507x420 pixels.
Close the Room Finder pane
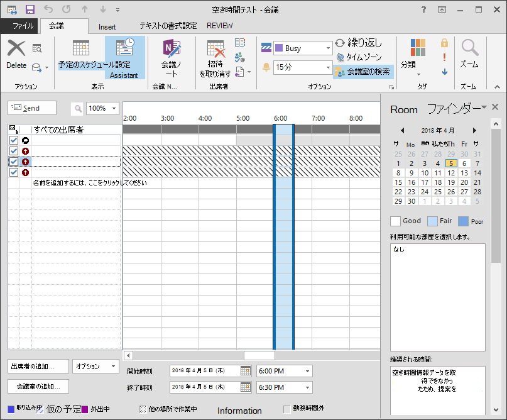pyautogui.click(x=495, y=107)
